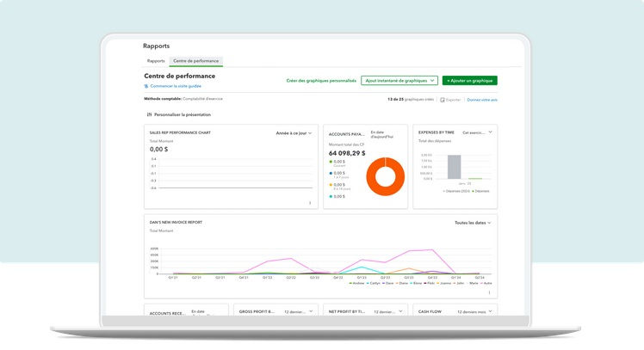The height and width of the screenshot is (350, 644).
Task: Click the EXPENSES BY TIME card title
Action: click(x=437, y=132)
